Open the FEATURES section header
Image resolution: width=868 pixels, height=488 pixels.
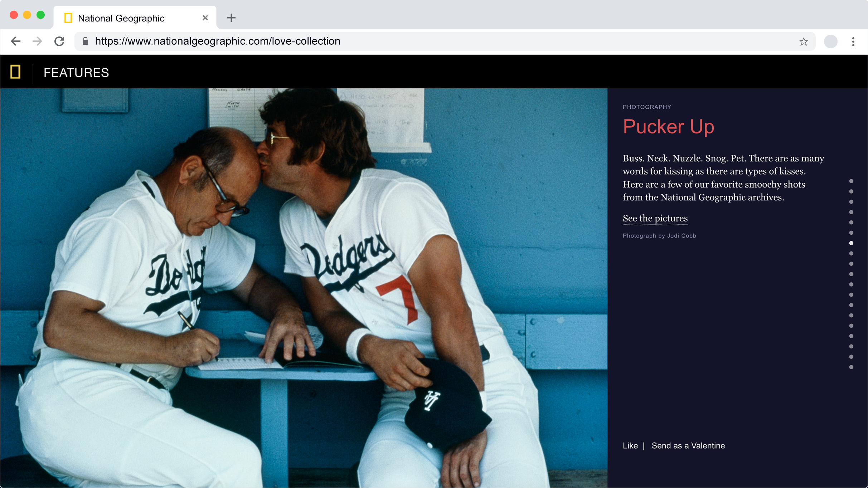(x=76, y=73)
